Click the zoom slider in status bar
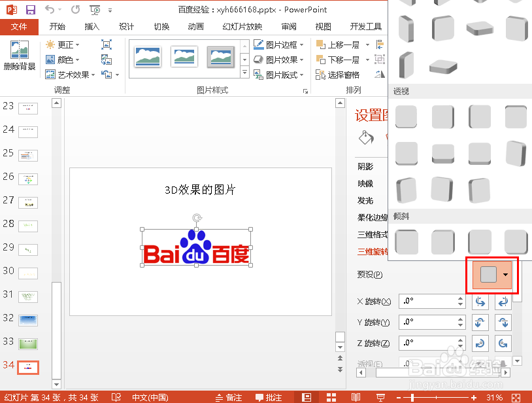The image size is (532, 403). (x=436, y=397)
